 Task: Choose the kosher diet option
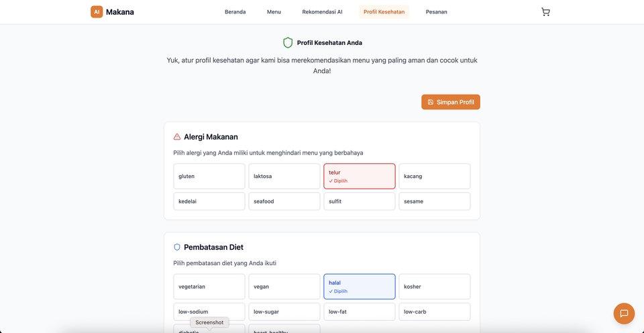tap(435, 287)
